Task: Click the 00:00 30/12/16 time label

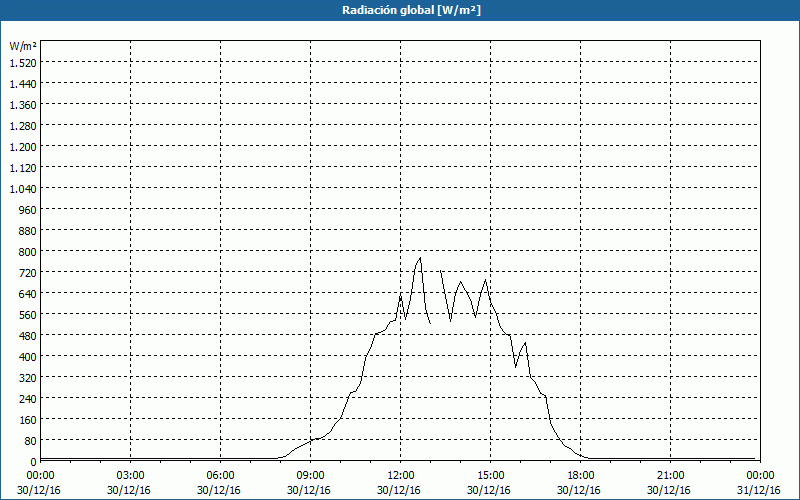Action: coord(39,483)
